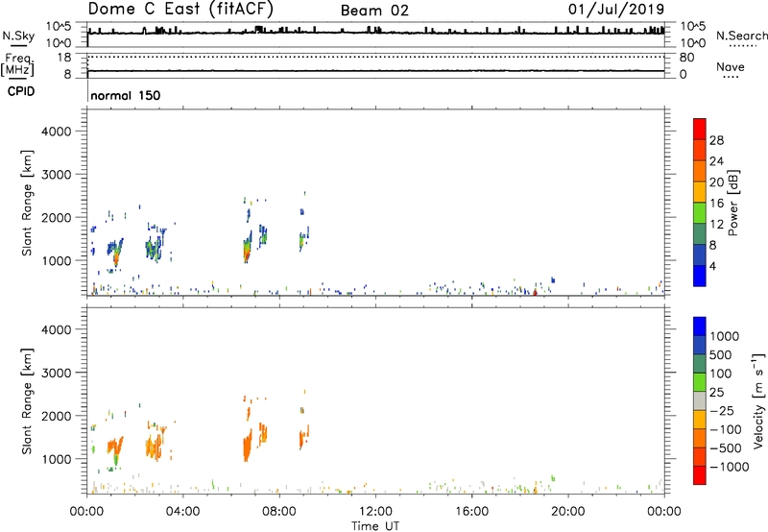
Task: Pick the top blue velocity colorbar segment
Action: point(700,326)
